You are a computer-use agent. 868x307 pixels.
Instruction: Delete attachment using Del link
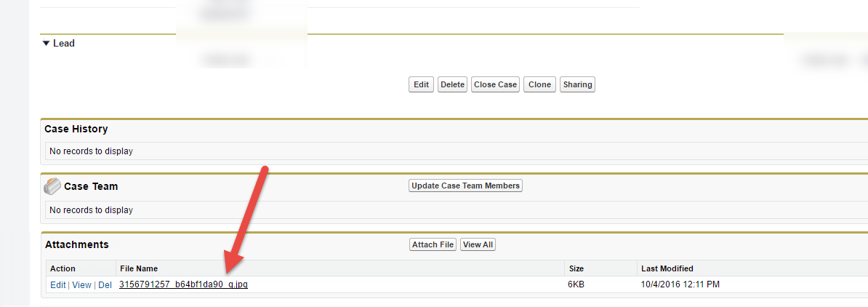105,285
